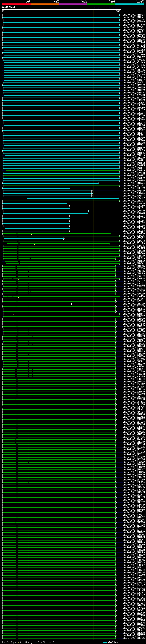Select the UniRef100_C7NU99 label
This screenshot has width=146, height=644.
click(x=134, y=273)
